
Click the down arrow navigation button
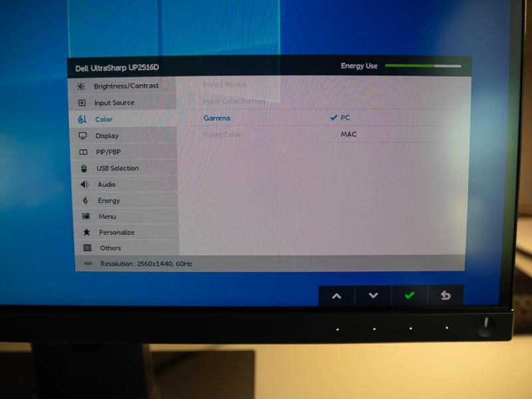[373, 295]
